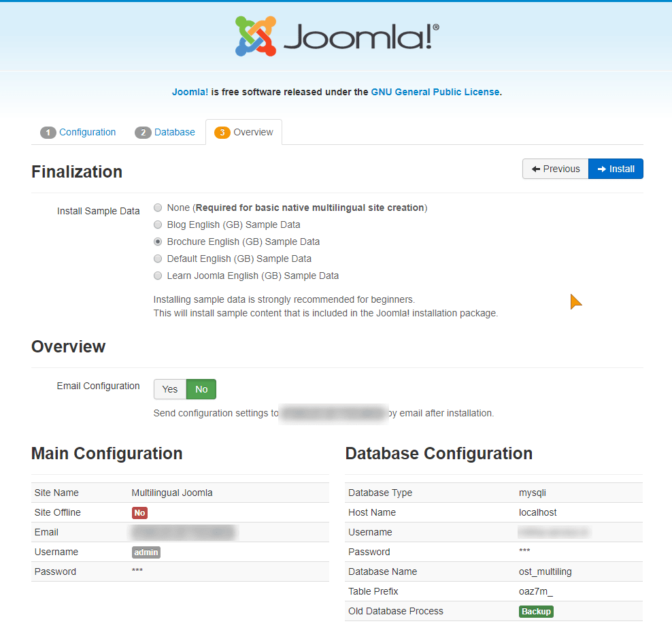Click the 'oaz7m_' table prefix value
The width and height of the screenshot is (672, 630).
point(536,591)
